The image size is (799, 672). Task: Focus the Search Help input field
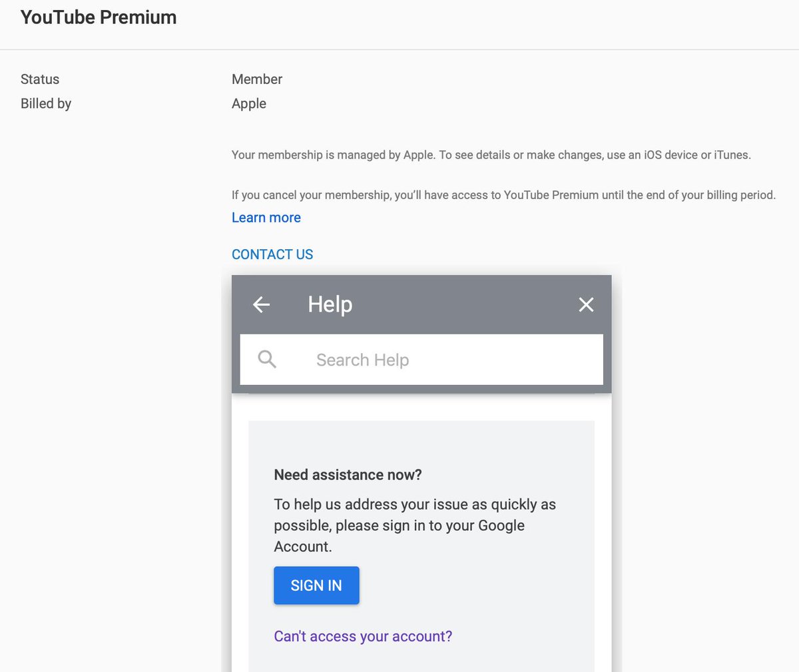(421, 360)
